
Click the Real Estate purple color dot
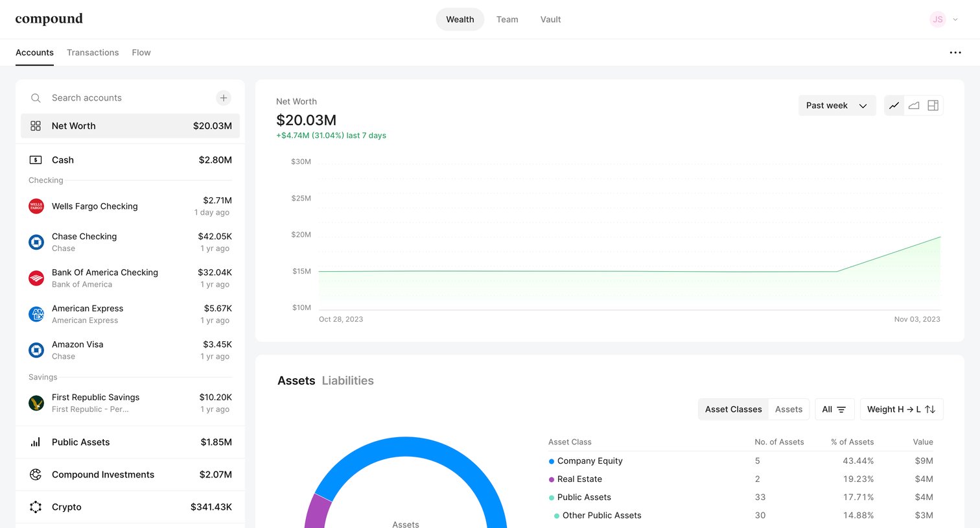552,479
